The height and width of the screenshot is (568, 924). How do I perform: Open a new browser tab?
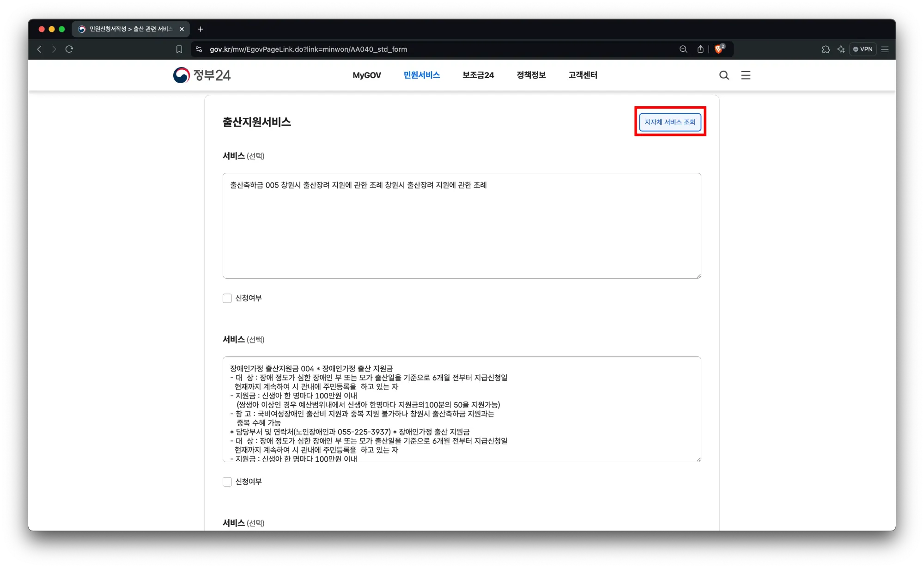pyautogui.click(x=200, y=29)
